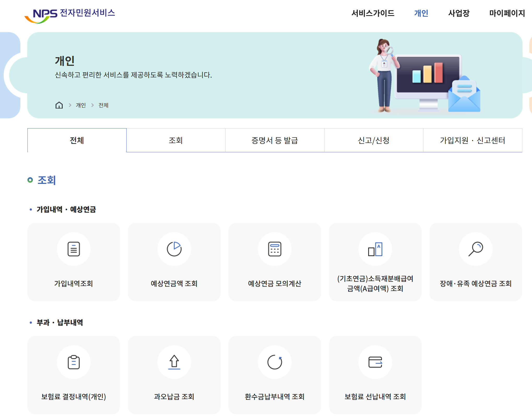Click the A-label icon for 소득재분배급여금액 조회
This screenshot has height=420, width=532.
click(x=375, y=249)
